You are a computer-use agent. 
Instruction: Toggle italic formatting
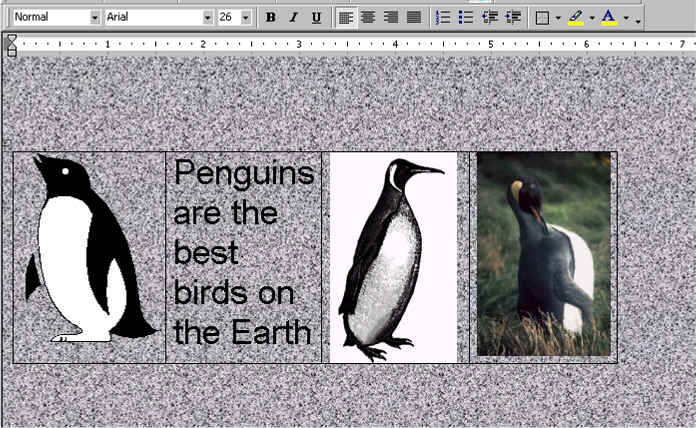293,18
